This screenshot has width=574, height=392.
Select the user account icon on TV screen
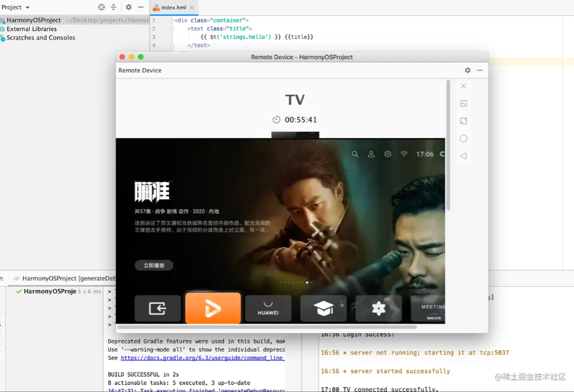click(x=371, y=154)
